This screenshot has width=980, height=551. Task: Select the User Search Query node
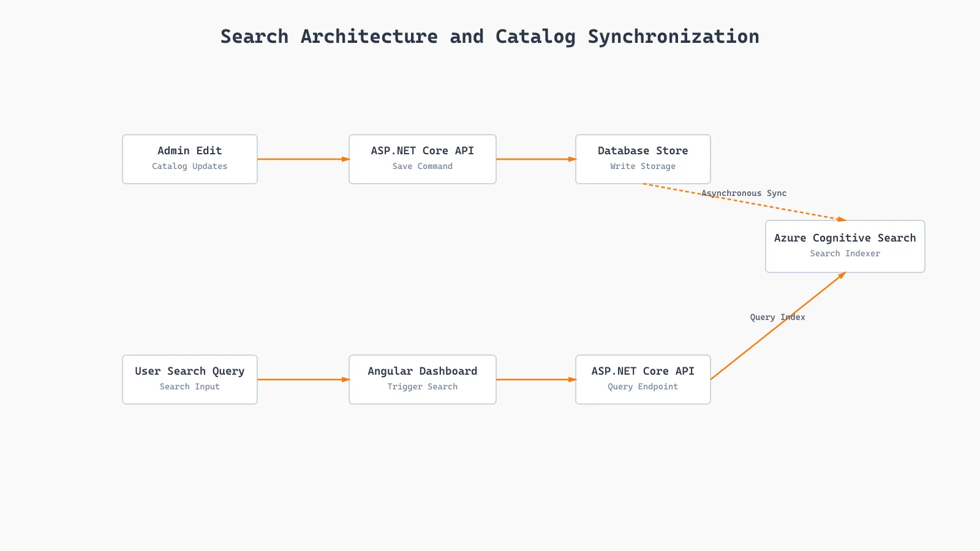[x=190, y=380]
